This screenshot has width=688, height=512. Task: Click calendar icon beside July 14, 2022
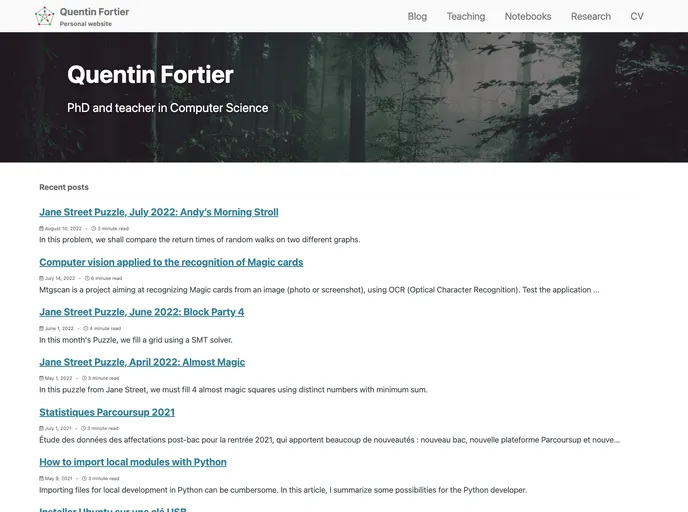tap(42, 278)
